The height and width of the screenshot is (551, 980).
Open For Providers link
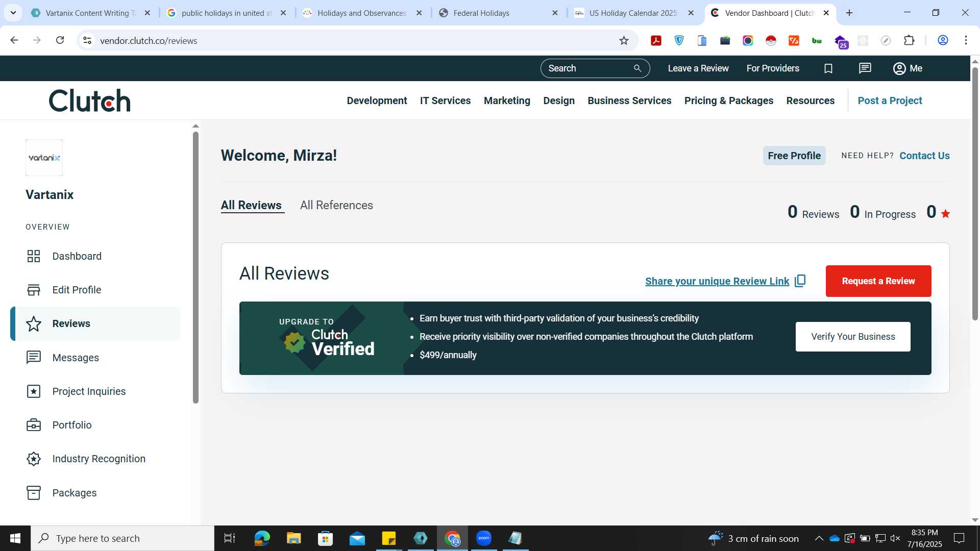pos(773,68)
